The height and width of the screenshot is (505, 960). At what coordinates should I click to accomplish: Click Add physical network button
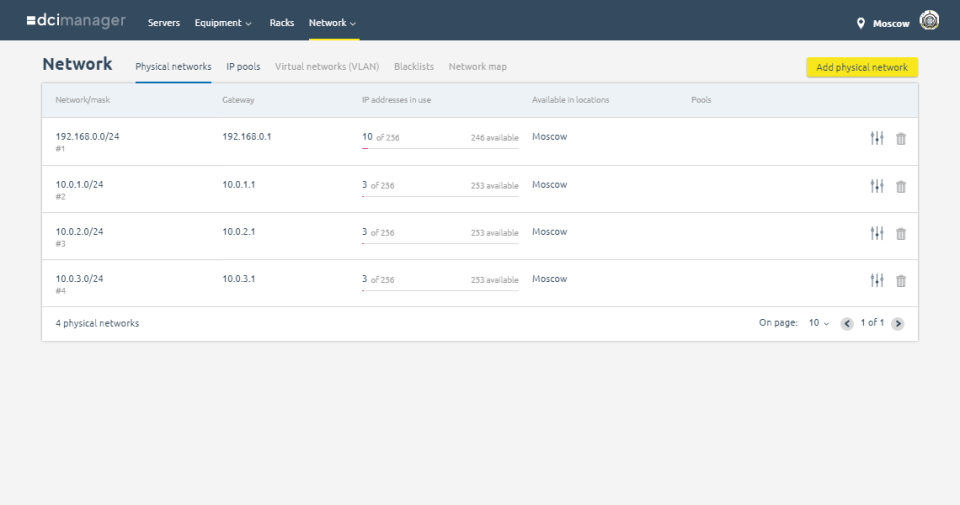(861, 67)
